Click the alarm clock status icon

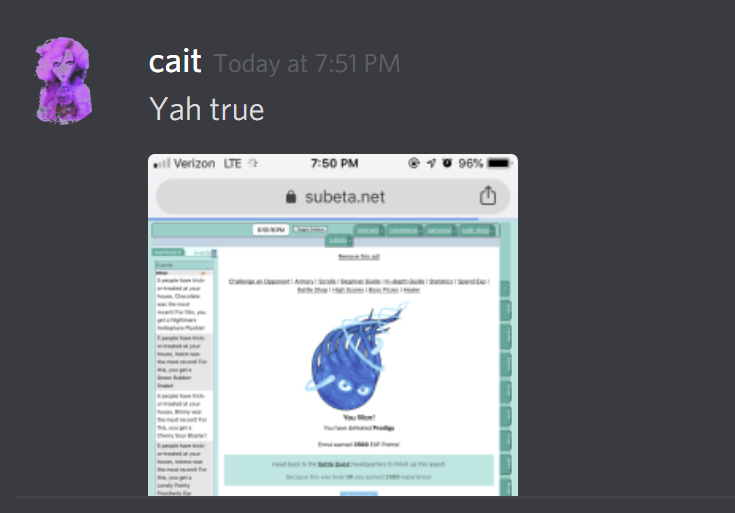447,163
